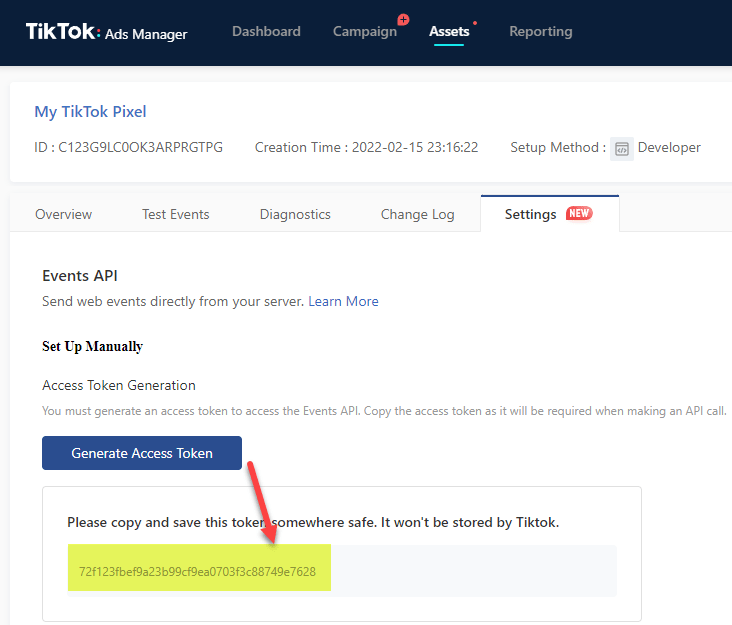Click the My TikTok Pixel title link

coord(90,112)
